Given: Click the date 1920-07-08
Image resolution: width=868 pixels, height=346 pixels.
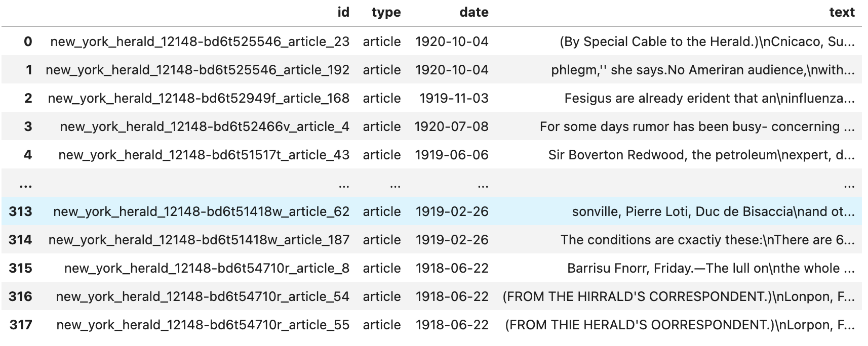Looking at the screenshot, I should tap(452, 126).
